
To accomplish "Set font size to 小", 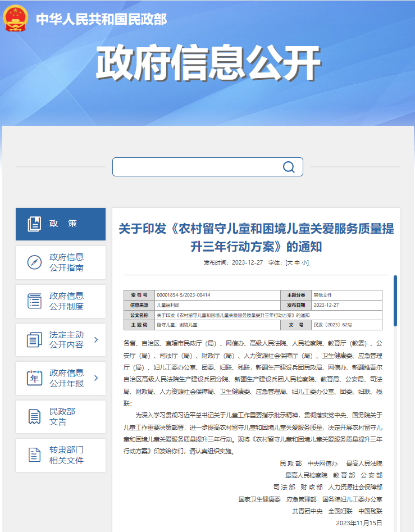I will click(303, 262).
